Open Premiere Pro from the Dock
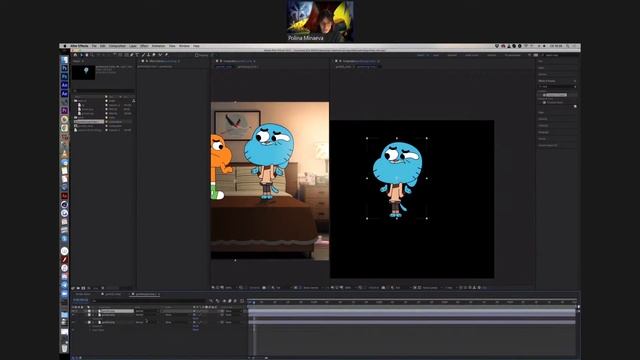 [64, 111]
